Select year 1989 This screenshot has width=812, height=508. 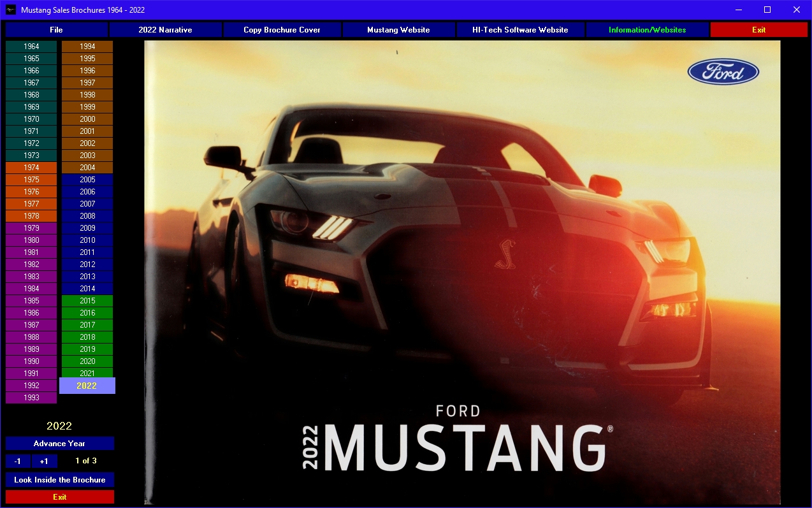(31, 349)
